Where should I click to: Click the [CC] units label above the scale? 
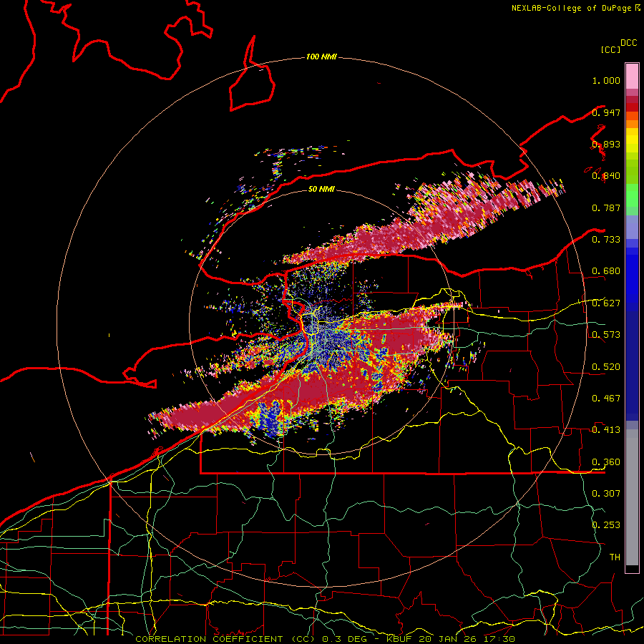(610, 49)
